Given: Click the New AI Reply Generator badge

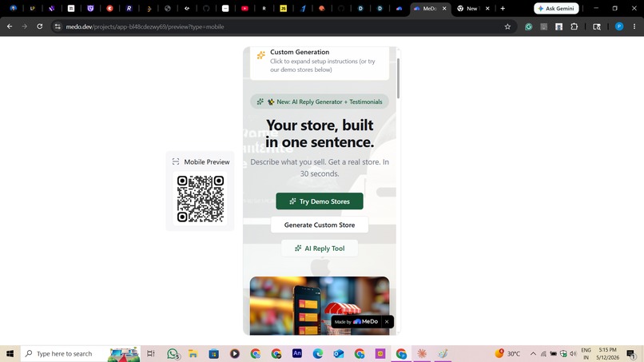Looking at the screenshot, I should 320,101.
